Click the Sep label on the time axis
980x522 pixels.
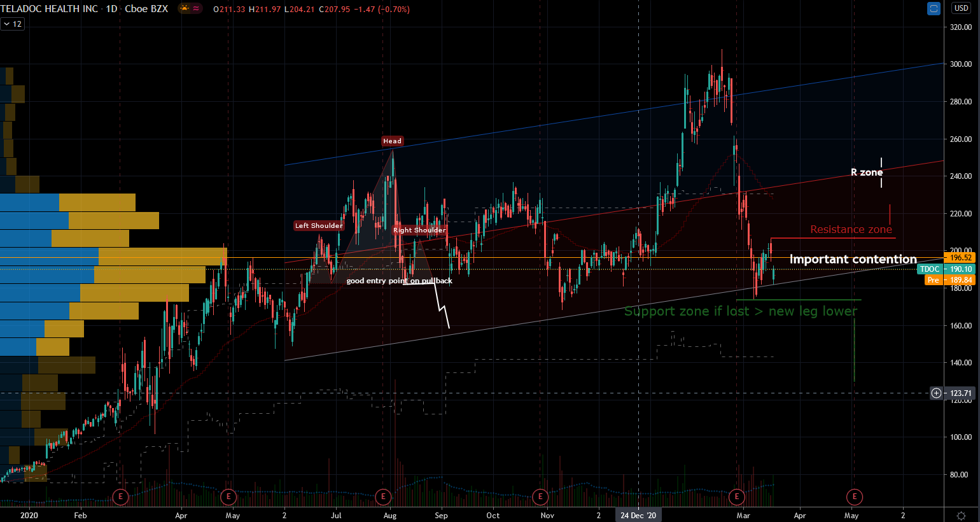coord(441,516)
